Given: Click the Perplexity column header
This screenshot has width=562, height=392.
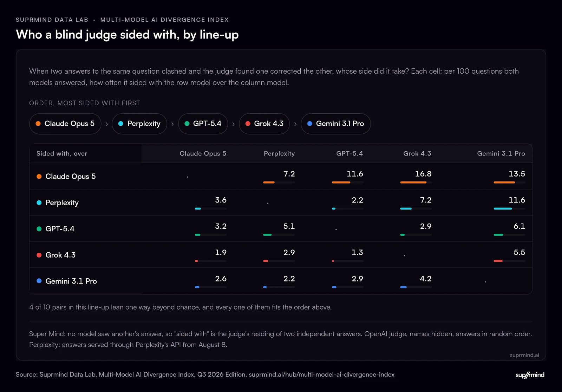Looking at the screenshot, I should point(279,153).
